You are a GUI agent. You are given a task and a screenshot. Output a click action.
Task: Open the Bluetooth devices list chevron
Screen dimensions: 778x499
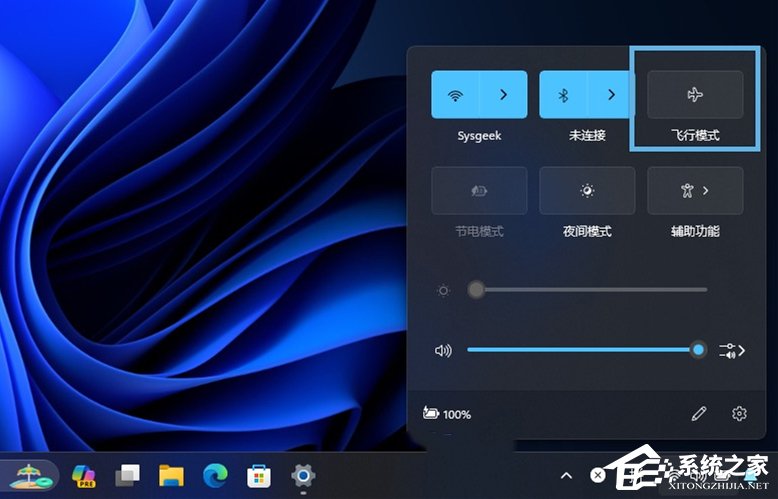[x=611, y=94]
